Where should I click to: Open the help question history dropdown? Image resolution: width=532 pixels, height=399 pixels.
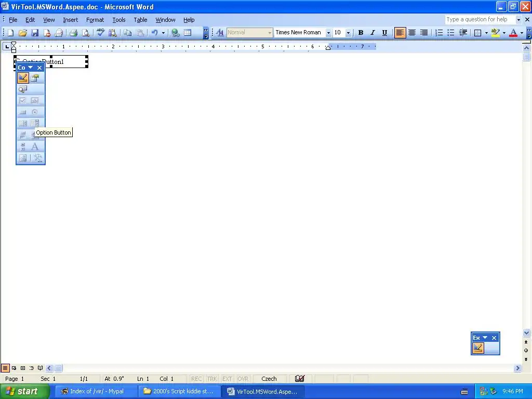518,20
